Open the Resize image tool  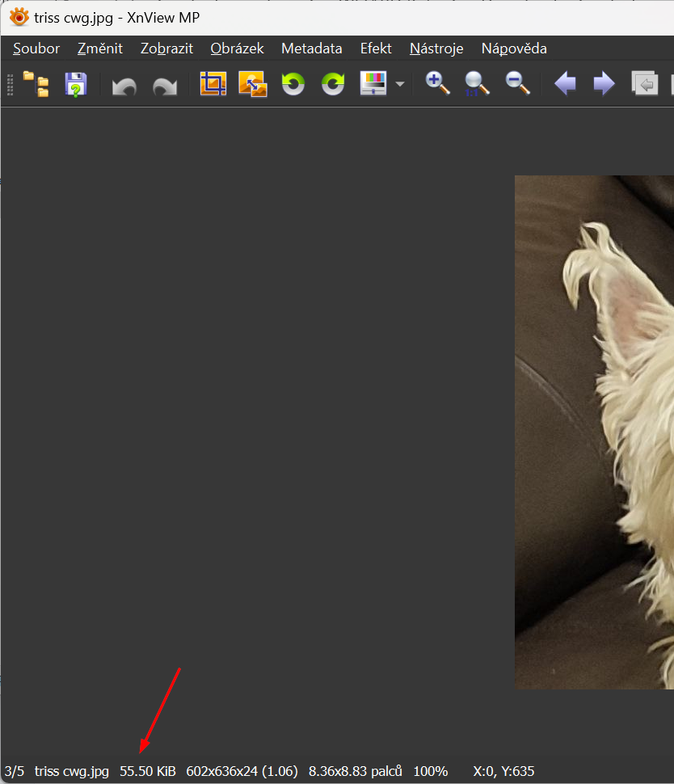pyautogui.click(x=253, y=84)
